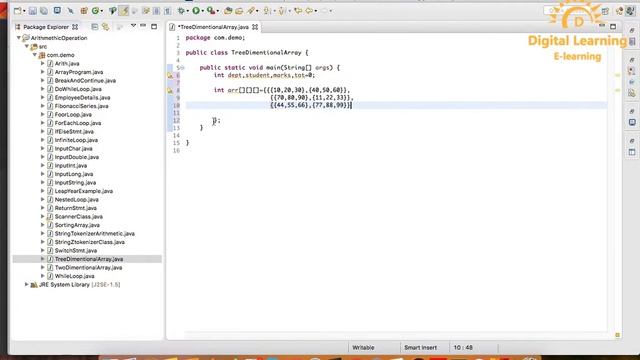
Task: Open the New Java Class dropdown arrow
Action: click(x=102, y=11)
